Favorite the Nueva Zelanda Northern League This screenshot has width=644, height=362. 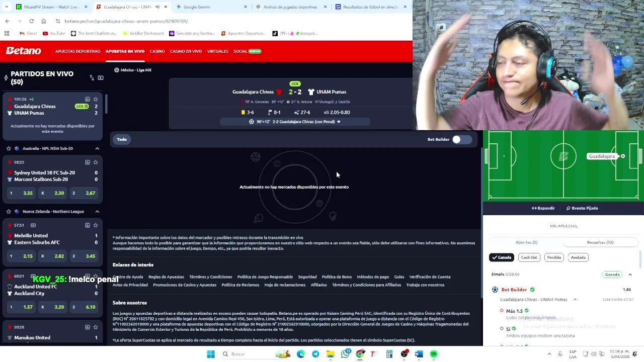(9, 212)
